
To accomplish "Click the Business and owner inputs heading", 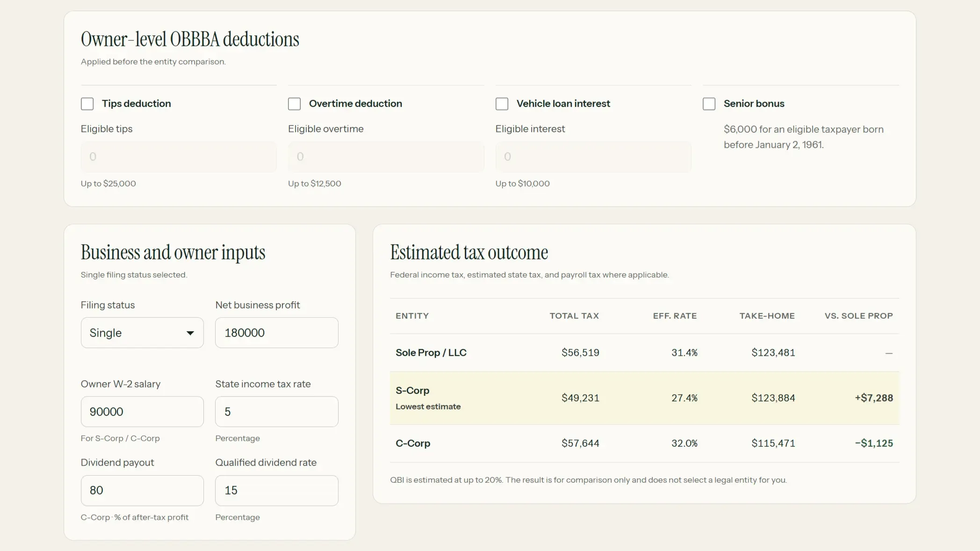I will point(173,252).
